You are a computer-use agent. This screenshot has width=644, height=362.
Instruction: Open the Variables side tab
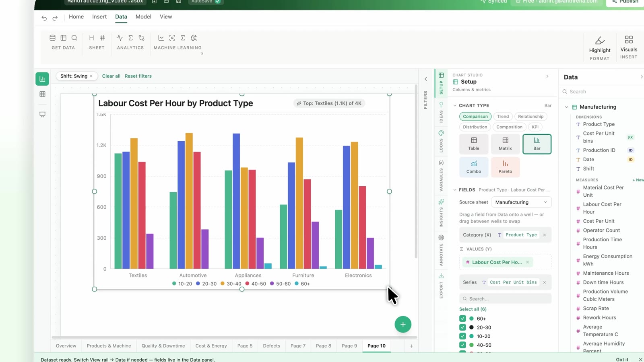tap(441, 175)
